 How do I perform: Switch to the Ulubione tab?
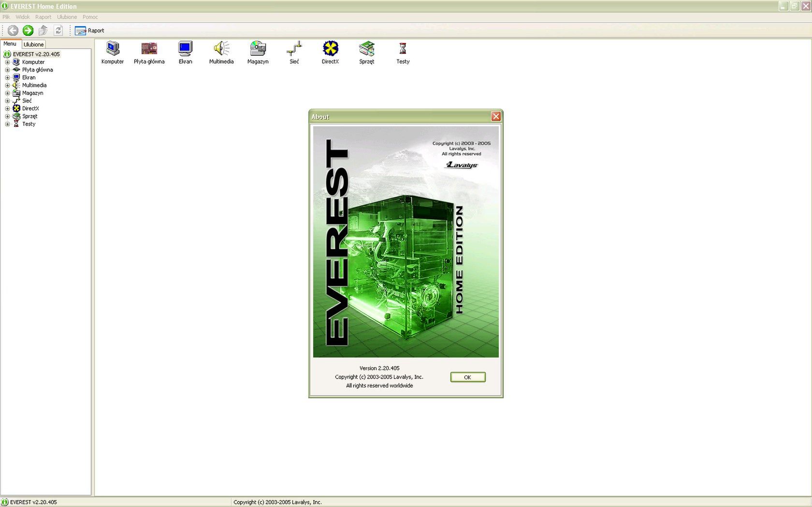tap(34, 44)
